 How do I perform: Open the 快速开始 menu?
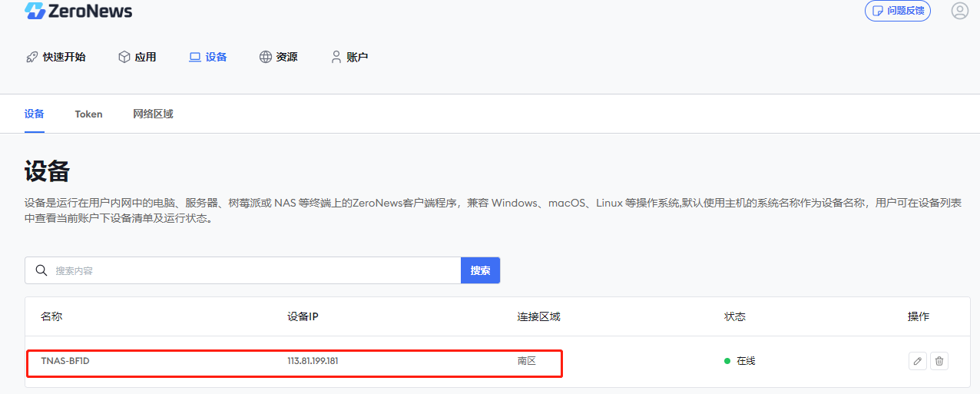click(55, 57)
